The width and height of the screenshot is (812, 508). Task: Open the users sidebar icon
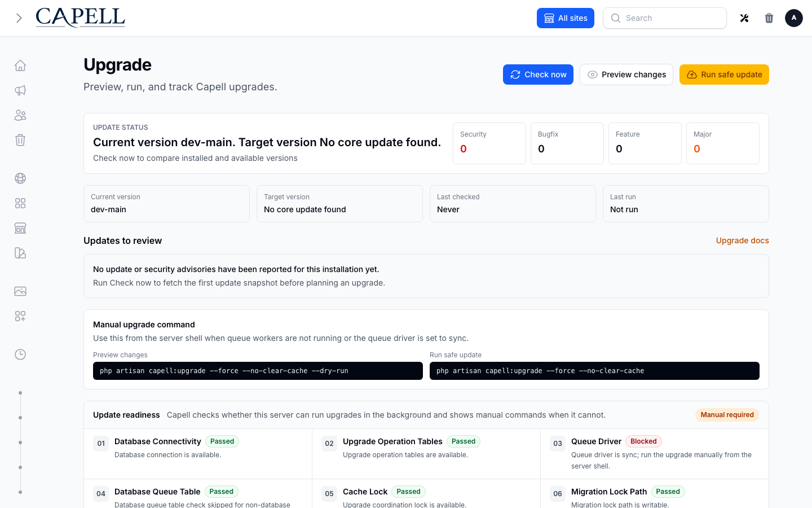point(20,115)
